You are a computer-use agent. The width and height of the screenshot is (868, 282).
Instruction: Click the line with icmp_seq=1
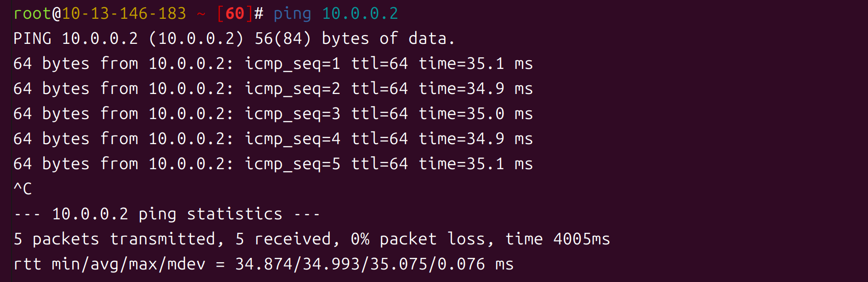[273, 64]
